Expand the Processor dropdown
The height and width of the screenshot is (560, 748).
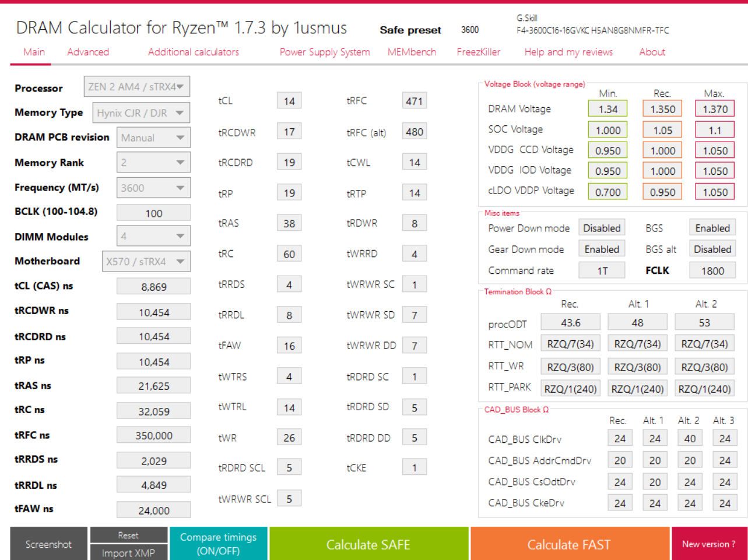click(136, 87)
